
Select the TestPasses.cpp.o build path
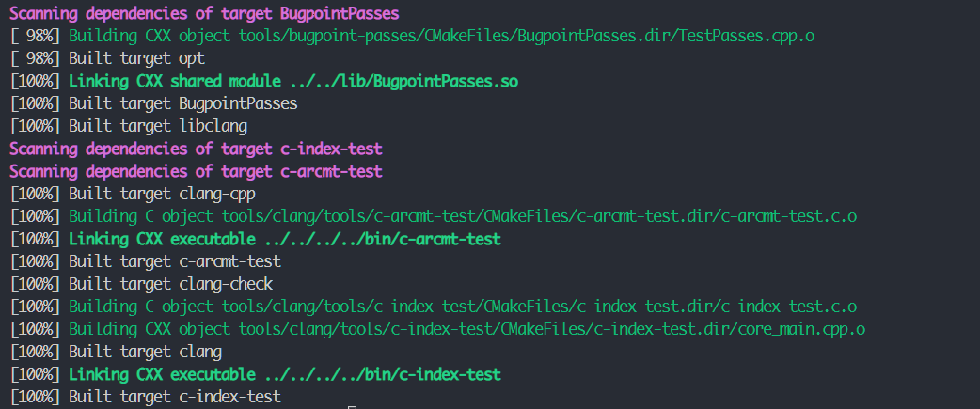tap(527, 37)
